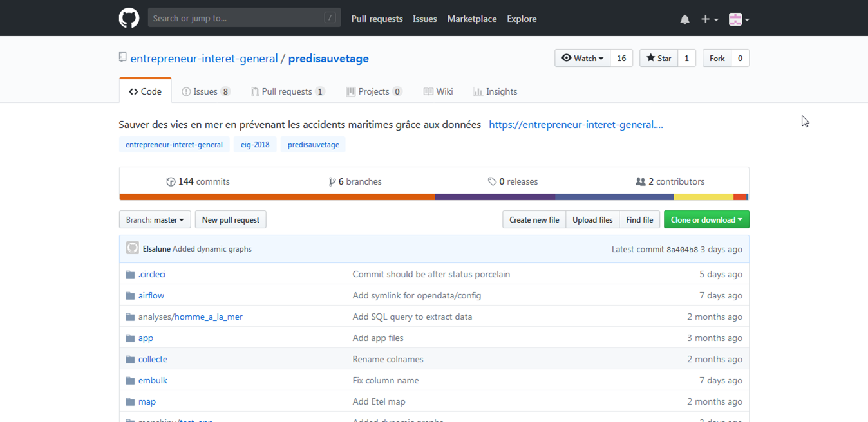Click the yellow language bar segment
Screen dimensions: 868x422
(x=703, y=197)
